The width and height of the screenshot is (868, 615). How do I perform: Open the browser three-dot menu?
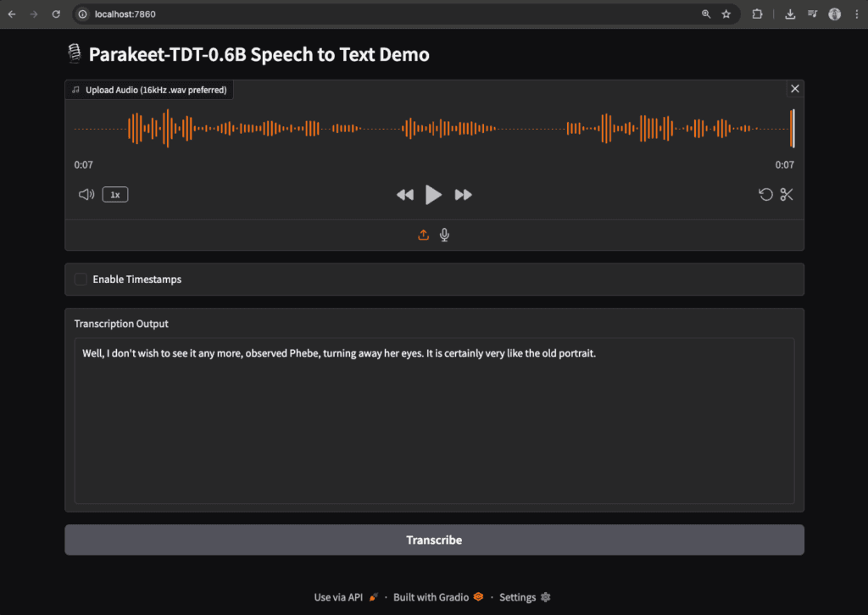(x=856, y=14)
